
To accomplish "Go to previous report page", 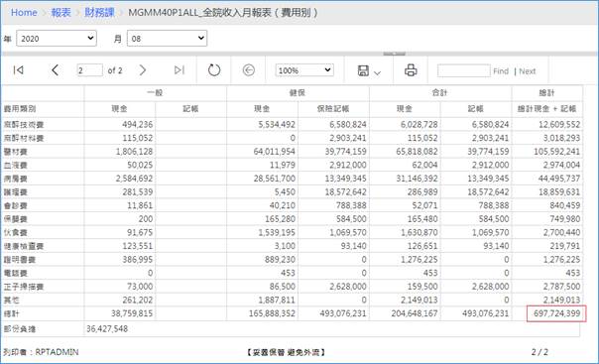I will click(x=55, y=70).
